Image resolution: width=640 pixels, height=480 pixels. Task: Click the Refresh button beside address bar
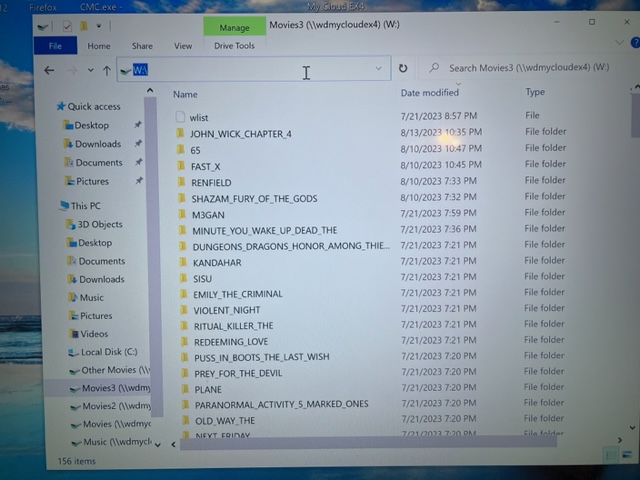tap(403, 68)
